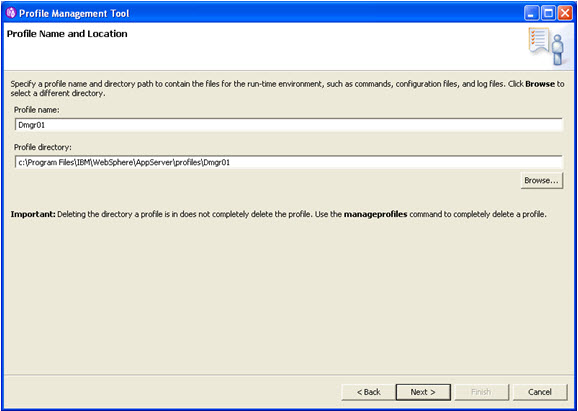
Task: Click the bold Browse word in instructions
Action: (x=540, y=84)
